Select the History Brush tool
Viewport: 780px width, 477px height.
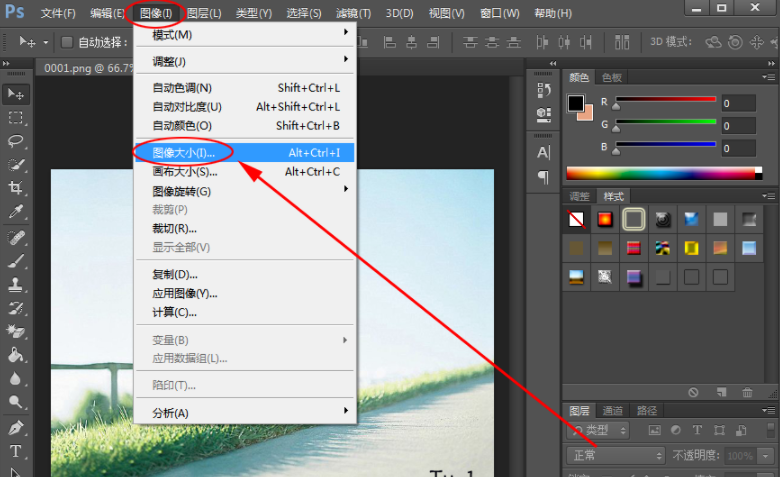coord(15,308)
